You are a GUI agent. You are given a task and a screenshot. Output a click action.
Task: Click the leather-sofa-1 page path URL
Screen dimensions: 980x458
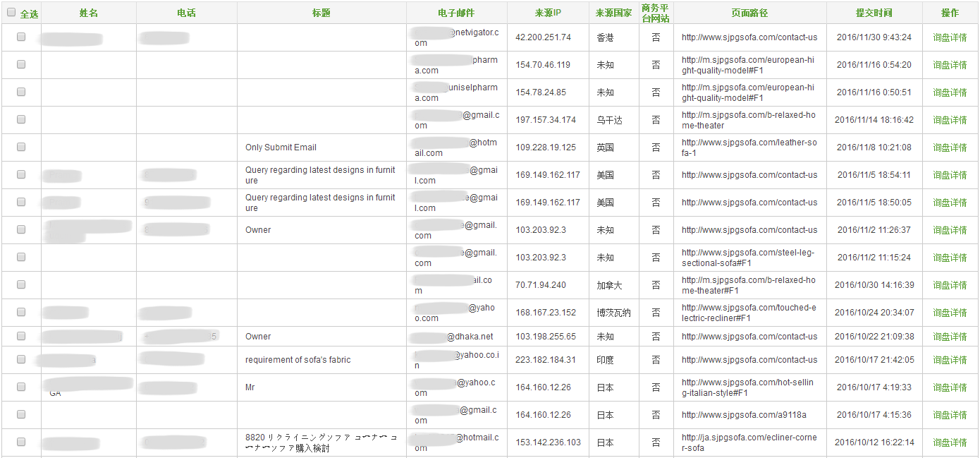pos(749,147)
